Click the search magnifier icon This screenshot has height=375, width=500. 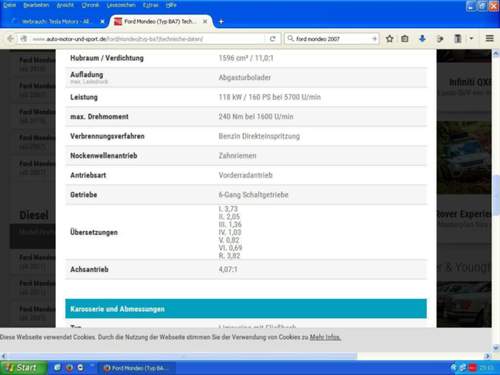291,39
